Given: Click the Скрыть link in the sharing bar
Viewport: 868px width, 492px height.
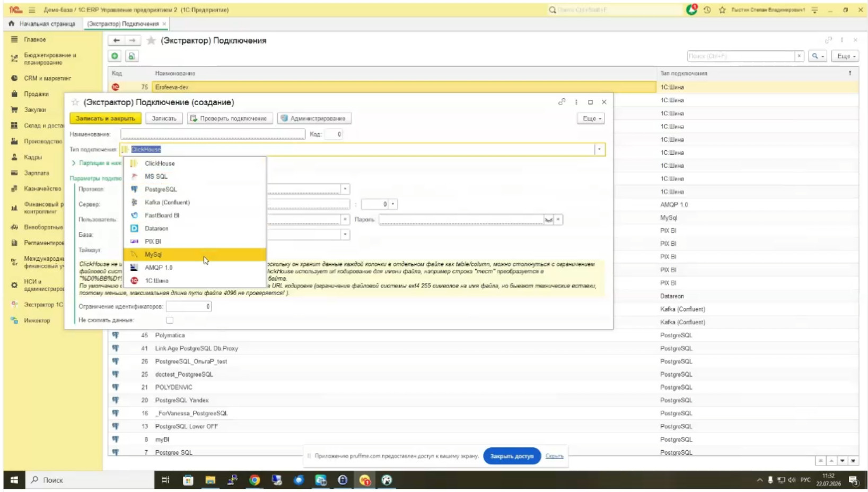Looking at the screenshot, I should [555, 456].
